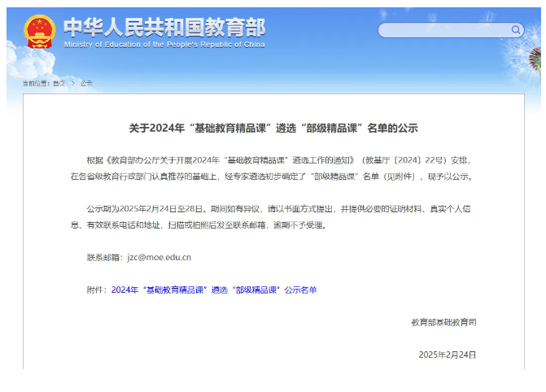Viewport: 546px width, 392px height.
Task: Click the email jzc@moe.edu.cn text
Action: pyautogui.click(x=159, y=257)
